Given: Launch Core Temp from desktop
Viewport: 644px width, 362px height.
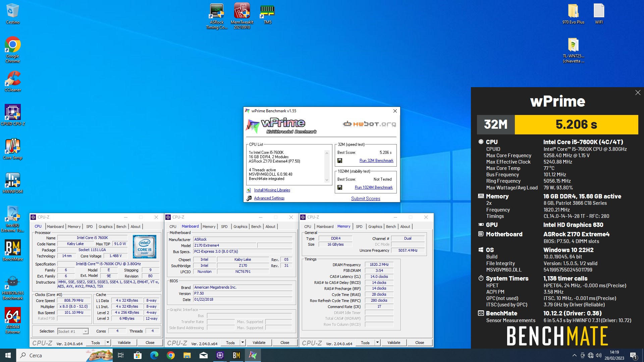Looking at the screenshot, I should tap(13, 149).
